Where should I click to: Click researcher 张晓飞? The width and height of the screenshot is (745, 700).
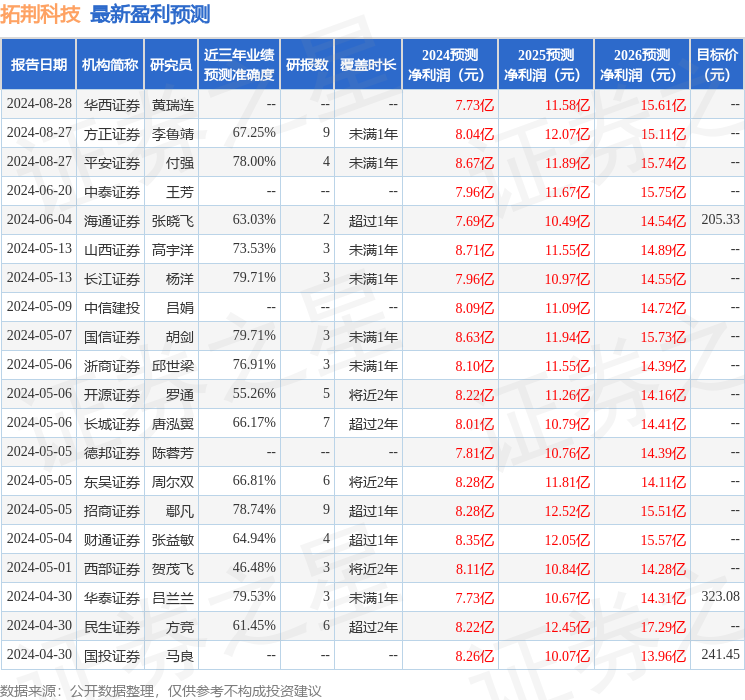[x=173, y=221]
